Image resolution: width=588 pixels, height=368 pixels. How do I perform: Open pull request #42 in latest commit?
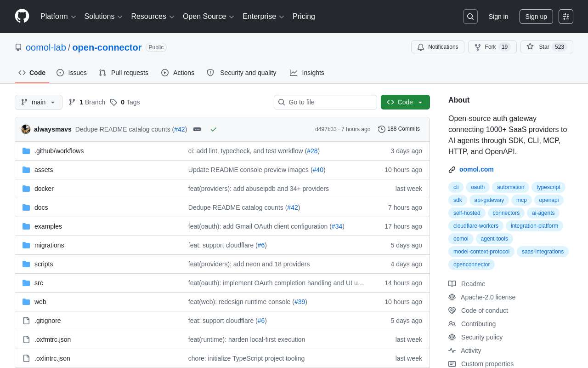coord(180,129)
